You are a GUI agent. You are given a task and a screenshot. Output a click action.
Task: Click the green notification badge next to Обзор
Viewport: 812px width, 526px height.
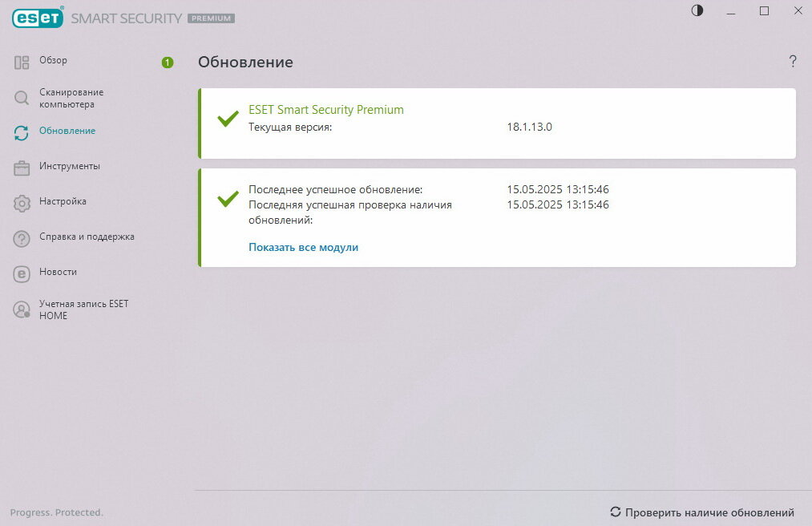click(x=168, y=62)
